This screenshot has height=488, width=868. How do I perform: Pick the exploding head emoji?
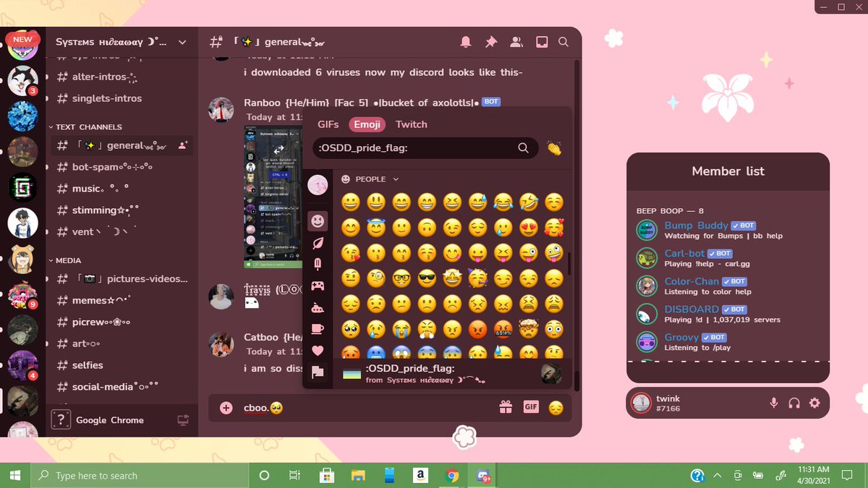point(529,329)
